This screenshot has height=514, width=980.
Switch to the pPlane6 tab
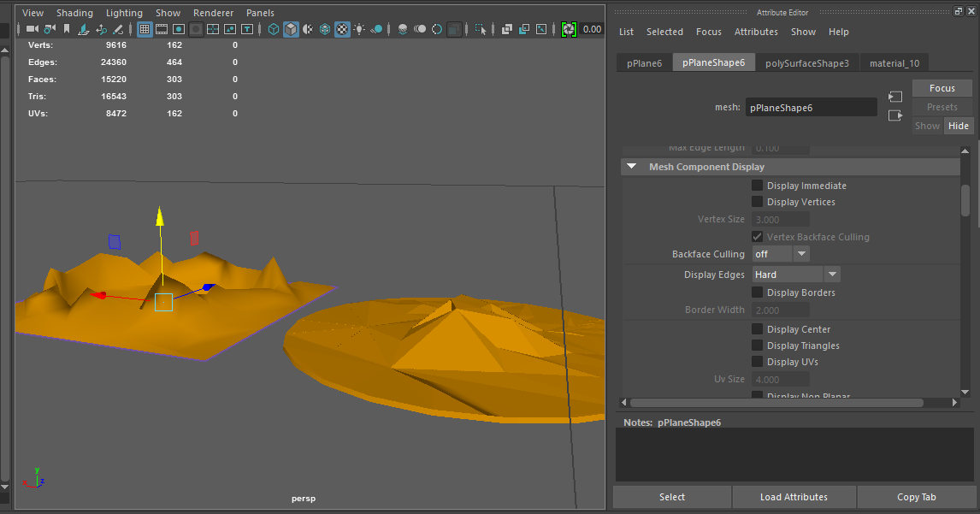645,62
